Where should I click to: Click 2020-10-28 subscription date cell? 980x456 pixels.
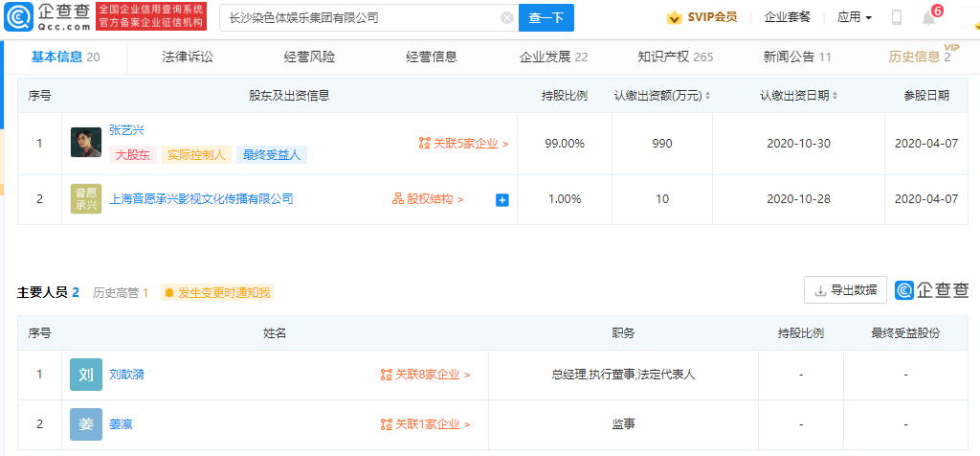[x=798, y=199]
